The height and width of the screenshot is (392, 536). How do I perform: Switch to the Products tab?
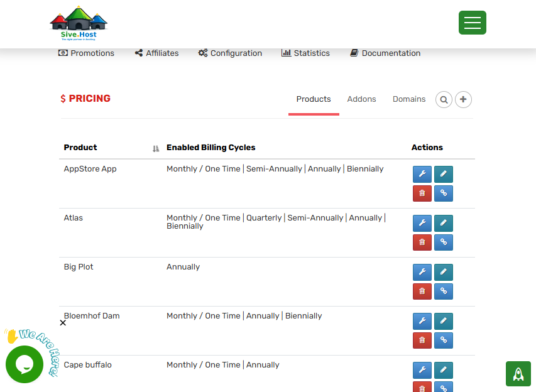(314, 99)
